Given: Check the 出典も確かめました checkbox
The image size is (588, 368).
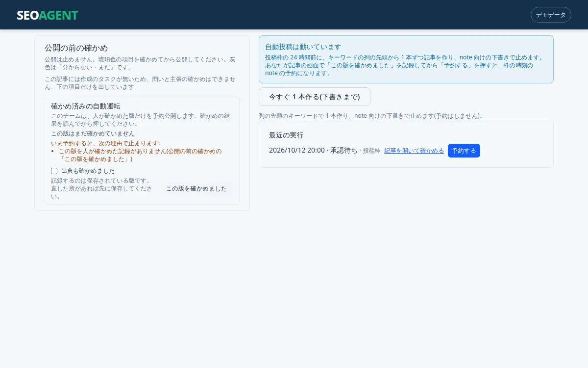Looking at the screenshot, I should point(54,171).
